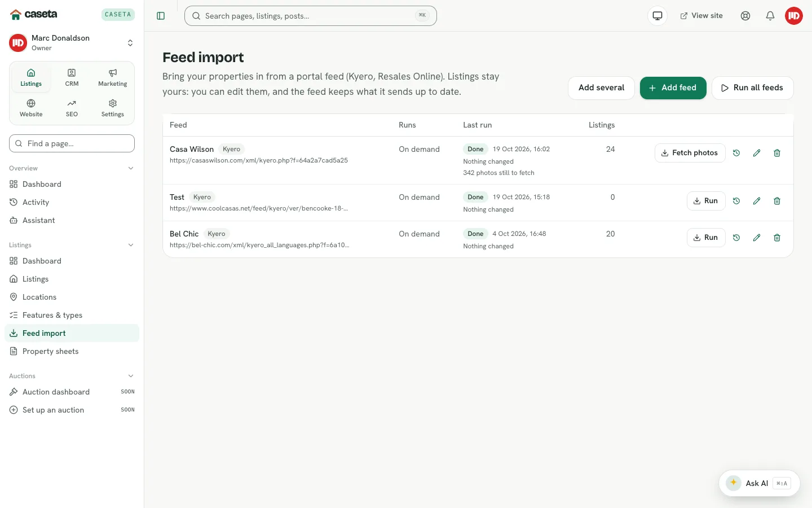Viewport: 812px width, 508px height.
Task: Switch to the CRM section tile
Action: (x=72, y=78)
